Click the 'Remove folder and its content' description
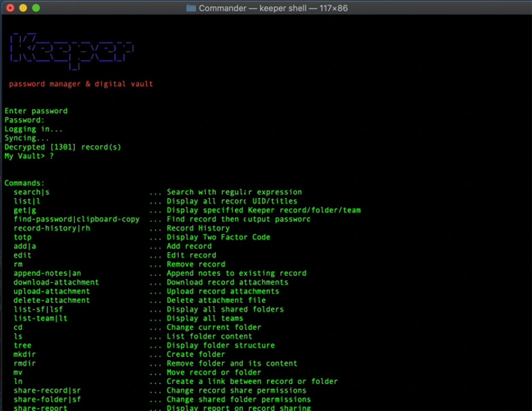Screen dimensions: 532x411 pos(232,363)
